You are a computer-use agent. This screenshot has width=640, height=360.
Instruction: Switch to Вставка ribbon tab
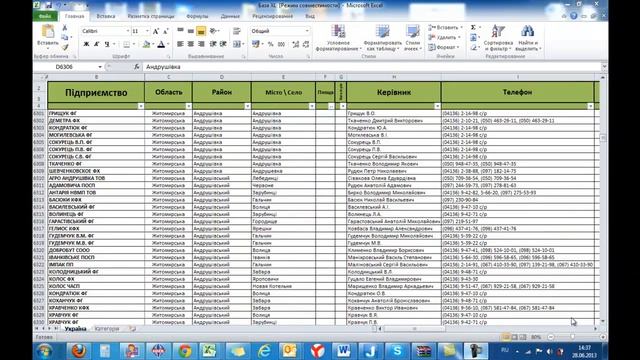106,16
